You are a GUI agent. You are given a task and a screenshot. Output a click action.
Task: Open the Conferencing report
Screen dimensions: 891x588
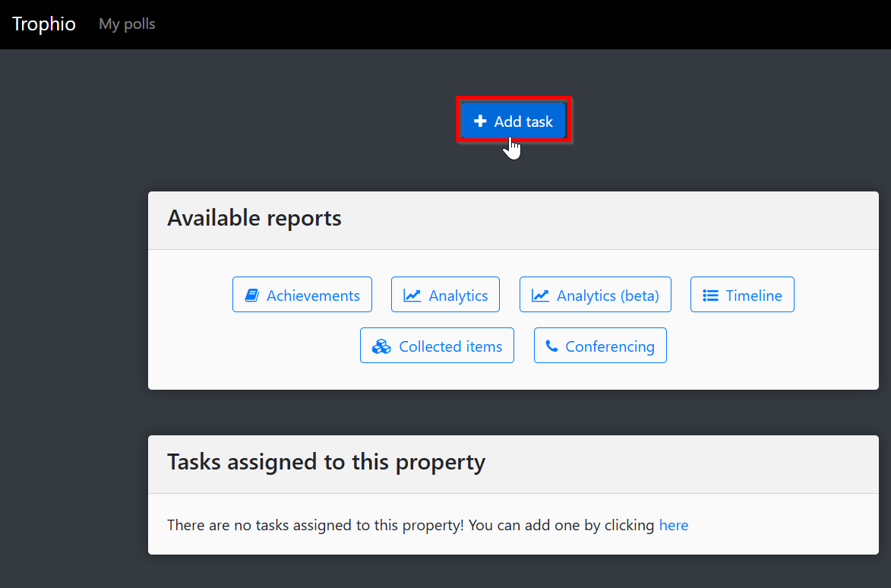(x=600, y=346)
